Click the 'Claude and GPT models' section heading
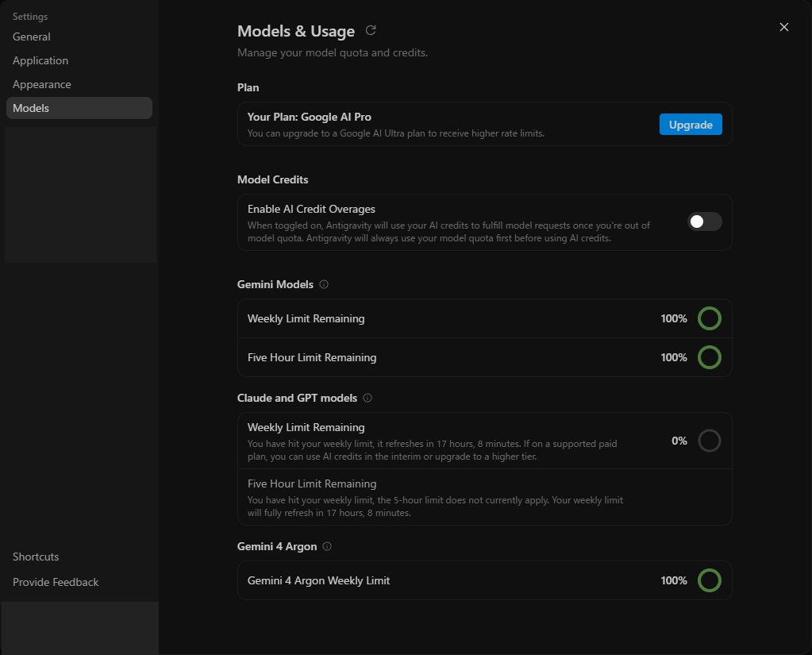Image resolution: width=812 pixels, height=655 pixels. pyautogui.click(x=297, y=398)
